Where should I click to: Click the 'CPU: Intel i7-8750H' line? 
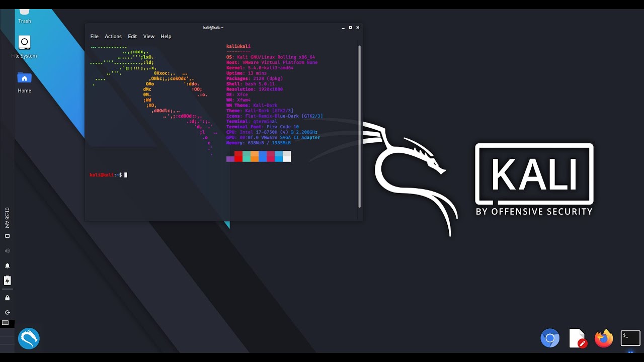coord(272,132)
